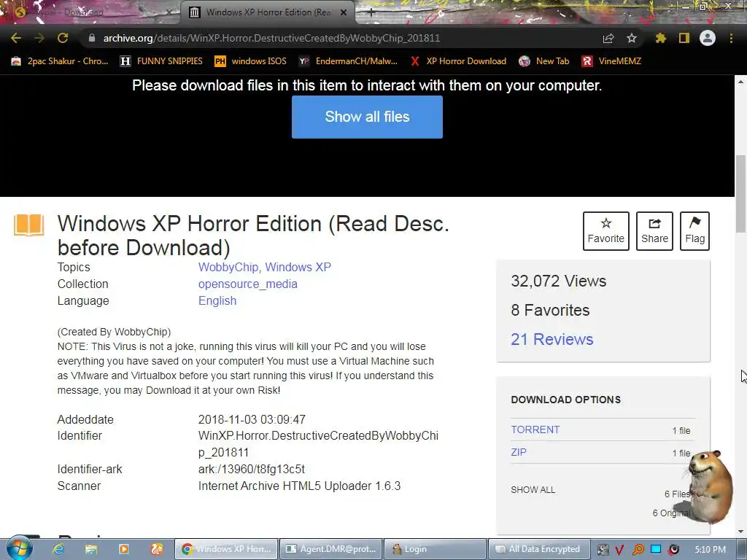Image resolution: width=747 pixels, height=560 pixels.
Task: Switch to the Agent.DMR@prot... taskbar window
Action: pyautogui.click(x=330, y=549)
